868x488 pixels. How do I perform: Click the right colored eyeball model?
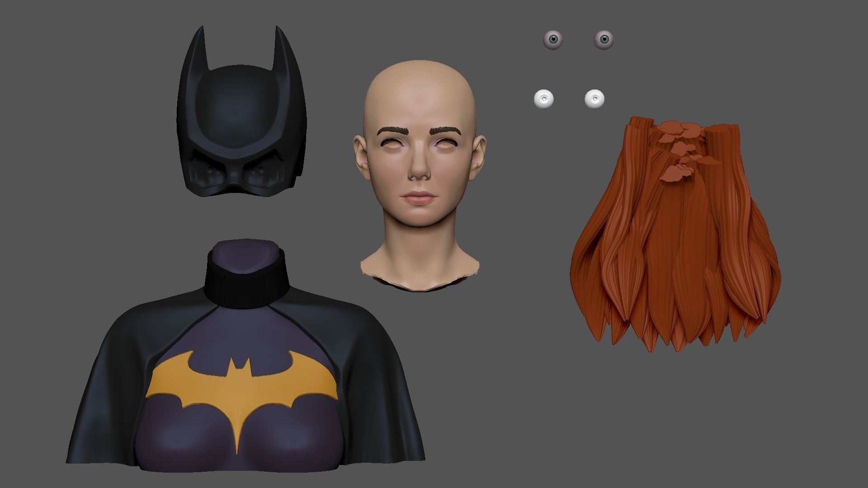604,40
